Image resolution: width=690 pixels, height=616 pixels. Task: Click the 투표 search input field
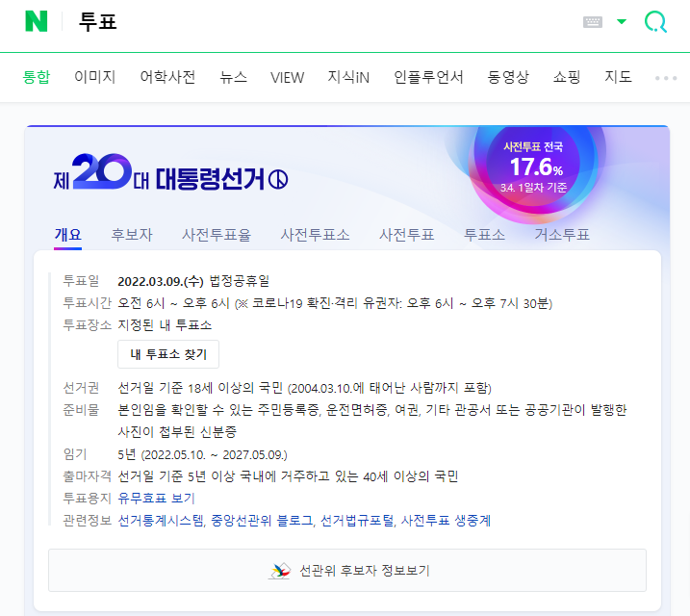coord(325,21)
